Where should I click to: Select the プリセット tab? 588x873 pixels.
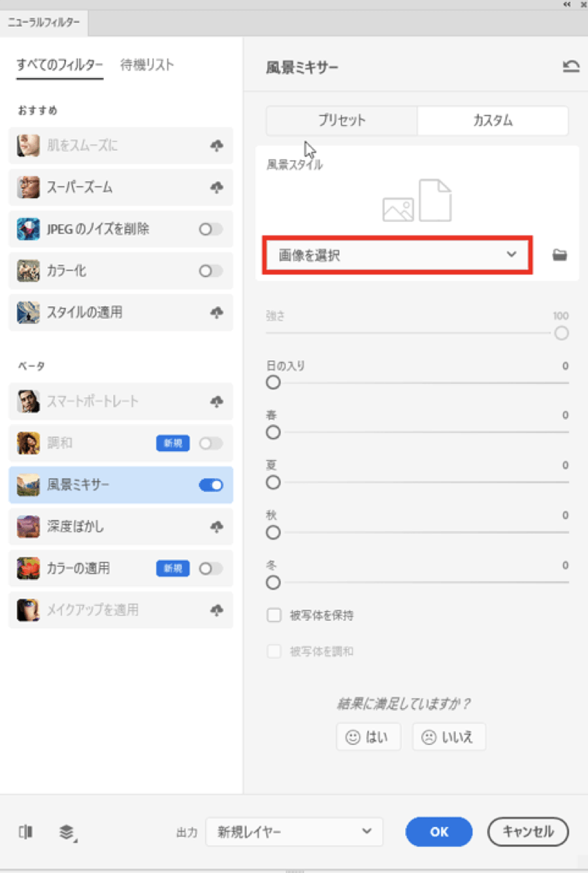point(342,120)
